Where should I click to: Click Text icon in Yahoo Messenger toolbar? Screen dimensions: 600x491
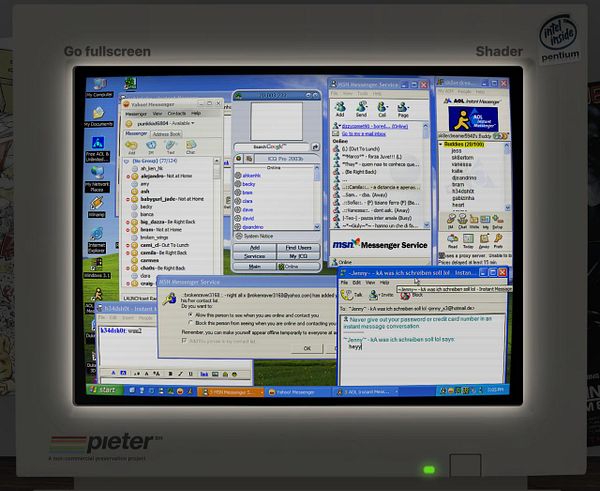pyautogui.click(x=170, y=146)
